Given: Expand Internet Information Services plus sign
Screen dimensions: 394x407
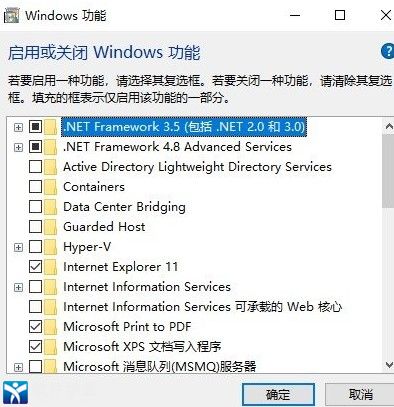Looking at the screenshot, I should coord(18,287).
